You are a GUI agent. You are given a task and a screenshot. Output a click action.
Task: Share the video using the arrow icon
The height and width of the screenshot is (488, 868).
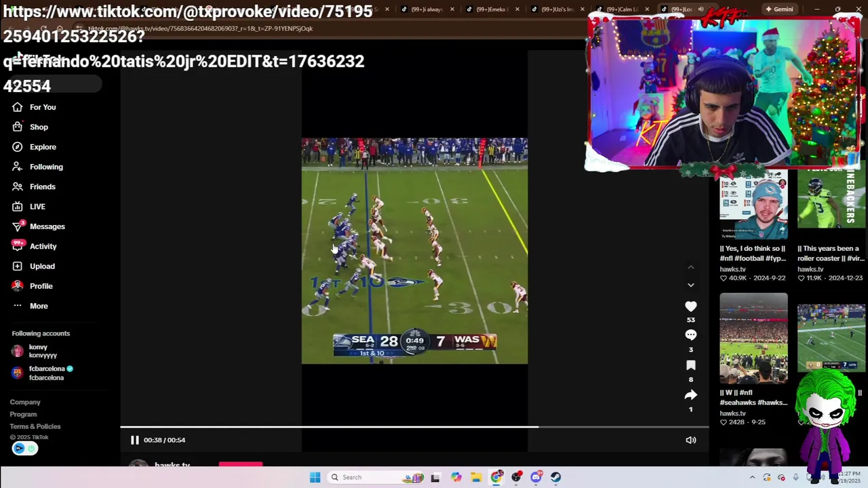click(x=690, y=394)
